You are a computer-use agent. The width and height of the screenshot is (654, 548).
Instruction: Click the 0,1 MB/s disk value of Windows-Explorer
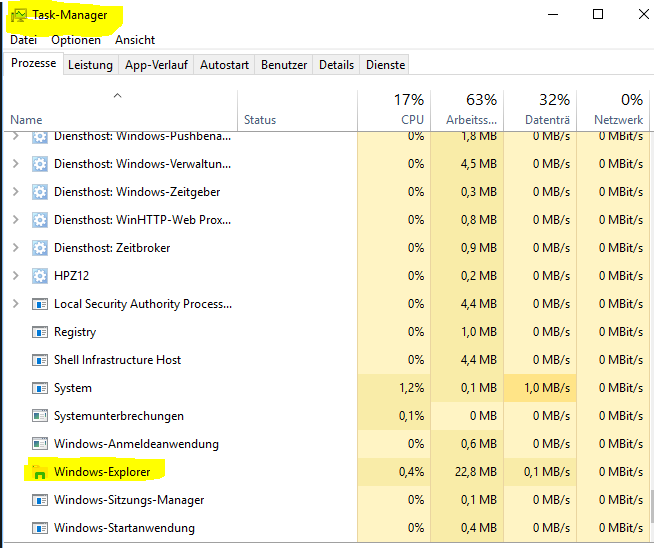click(x=547, y=472)
